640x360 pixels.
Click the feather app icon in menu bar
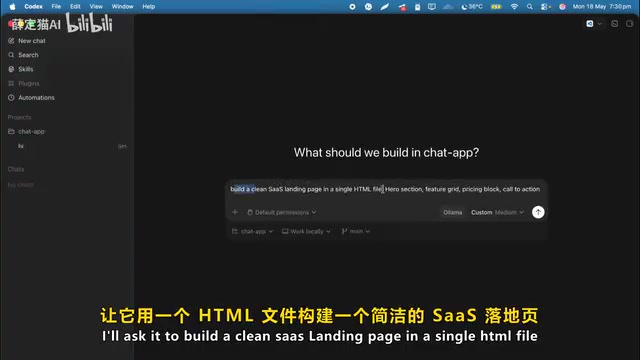(x=384, y=7)
